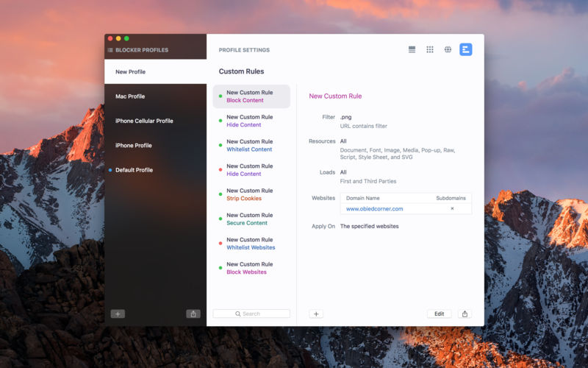Image resolution: width=588 pixels, height=368 pixels.
Task: Select the custom rules toolbar icon
Action: click(x=466, y=49)
